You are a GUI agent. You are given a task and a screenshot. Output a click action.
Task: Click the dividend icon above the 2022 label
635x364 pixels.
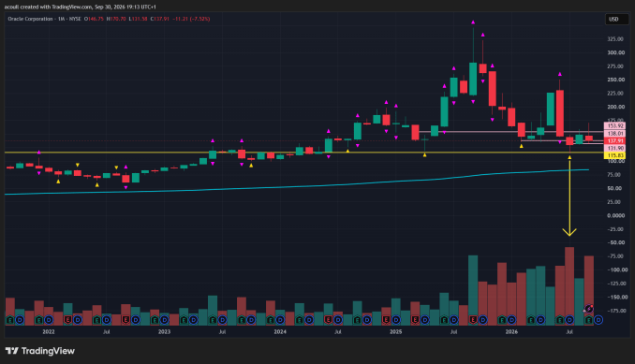(x=49, y=320)
